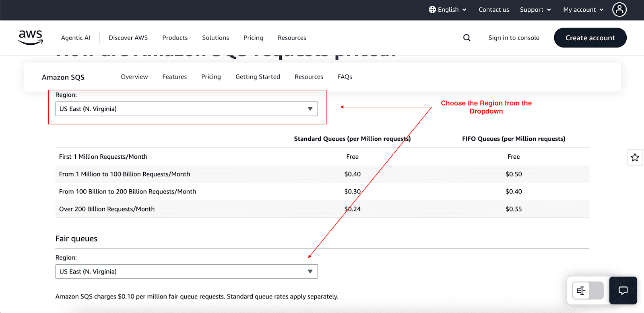
Task: Open top navigation Pricing menu
Action: click(253, 37)
